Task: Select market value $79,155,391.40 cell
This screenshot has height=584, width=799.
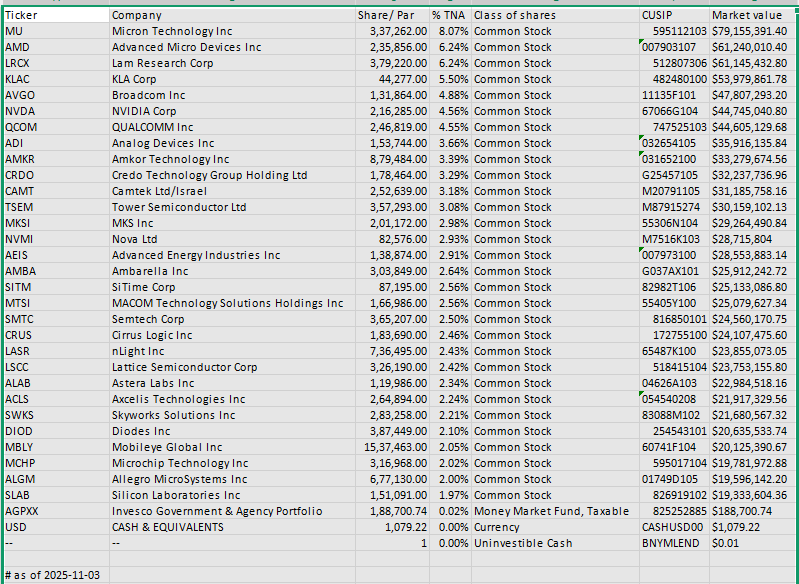Action: [x=751, y=31]
